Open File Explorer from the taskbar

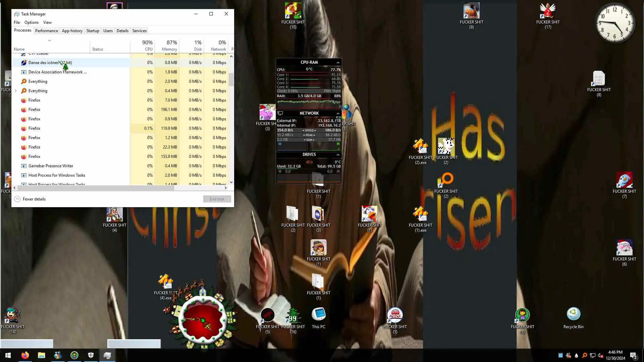(41, 355)
